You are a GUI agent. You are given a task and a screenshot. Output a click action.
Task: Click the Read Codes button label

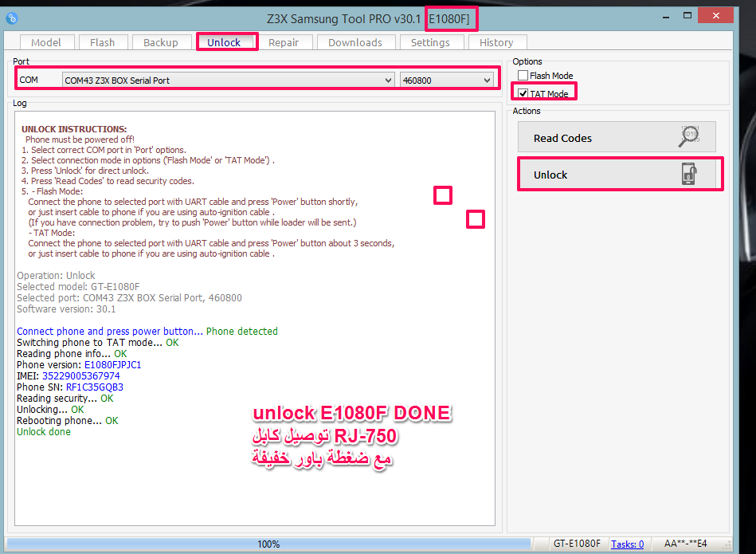tap(562, 138)
